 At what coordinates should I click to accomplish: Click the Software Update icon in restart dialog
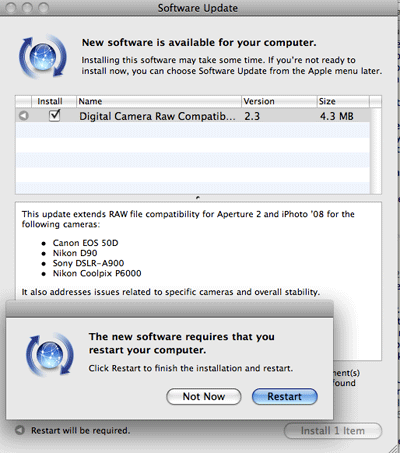coord(50,355)
